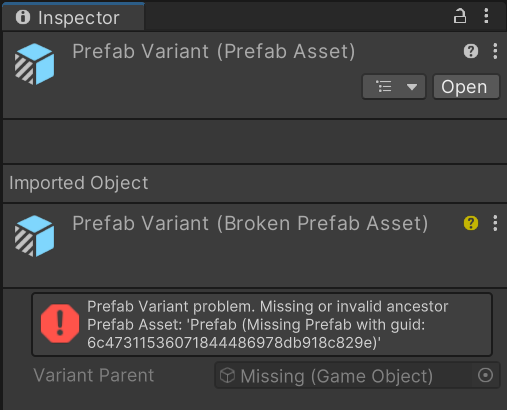Open the Prefab Asset header context menu
The image size is (507, 410).
click(495, 51)
